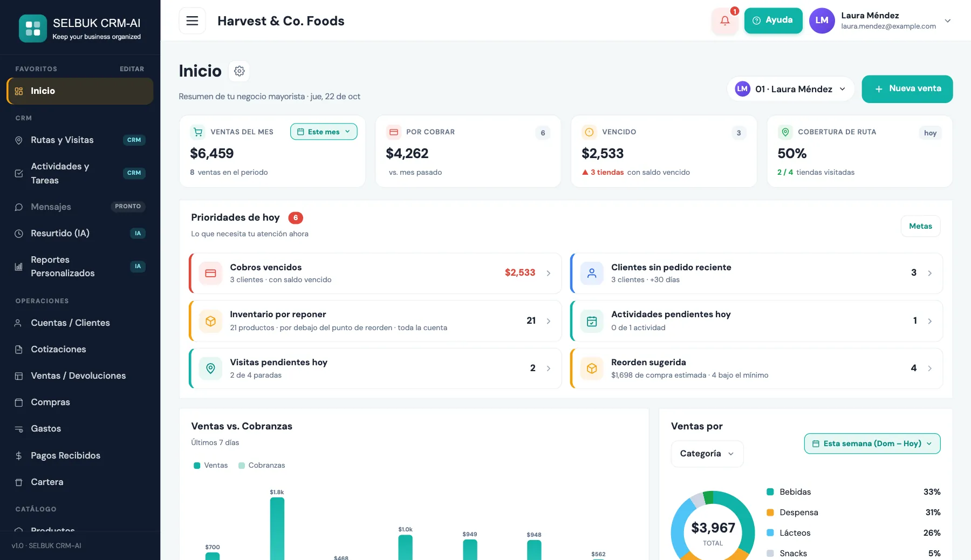Open Cotizaciones in sidebar
Viewport: 971px width, 560px height.
(80, 350)
